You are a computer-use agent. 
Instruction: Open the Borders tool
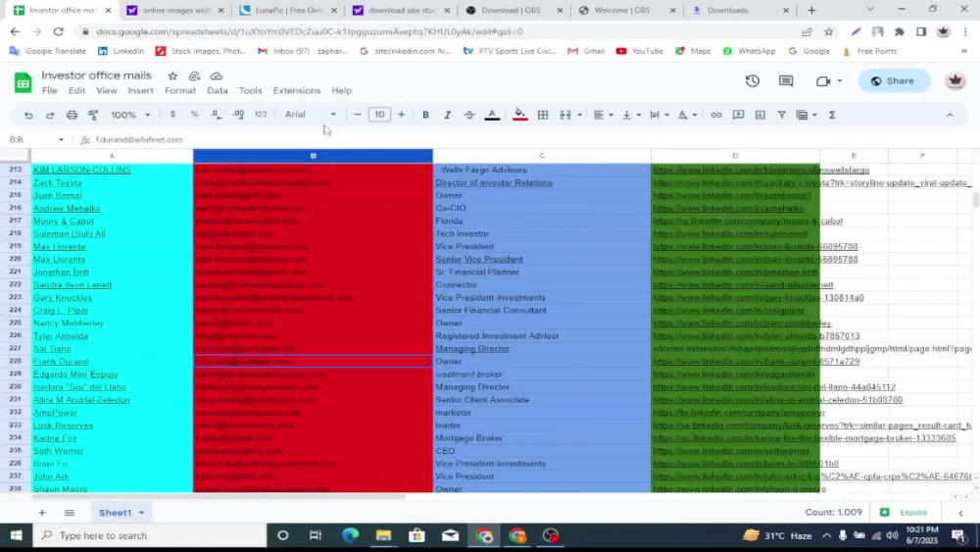(543, 115)
